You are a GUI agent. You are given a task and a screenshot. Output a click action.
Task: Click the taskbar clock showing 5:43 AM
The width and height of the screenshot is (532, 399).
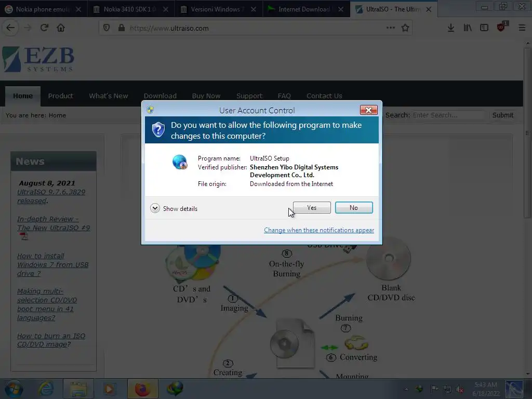coord(486,389)
